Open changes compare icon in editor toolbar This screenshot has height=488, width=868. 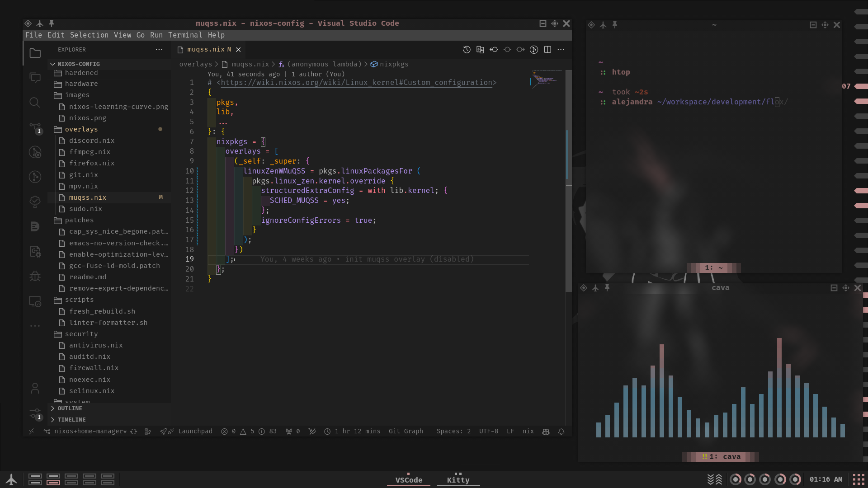pos(480,50)
